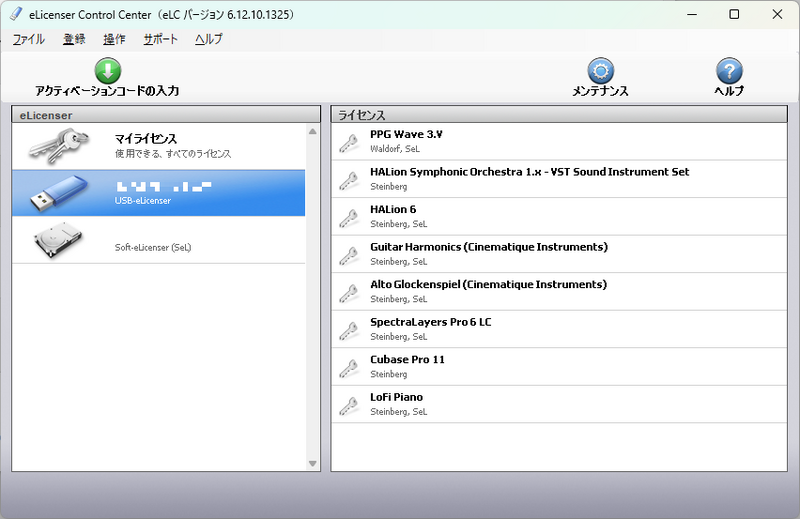The width and height of the screenshot is (800, 519).
Task: Click the ヘルプ toolbar label
Action: 729,91
